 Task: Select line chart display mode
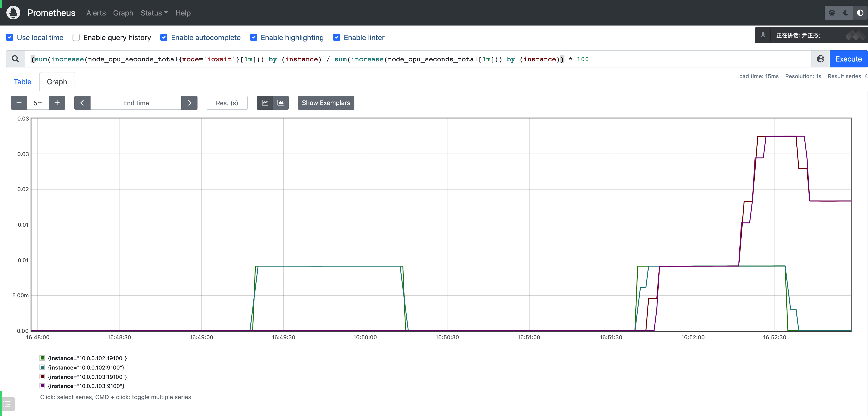[265, 103]
